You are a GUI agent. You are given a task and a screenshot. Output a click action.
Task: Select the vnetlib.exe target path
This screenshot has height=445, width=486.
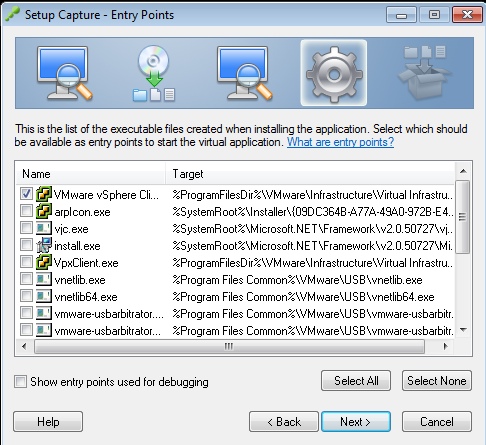[x=297, y=280]
